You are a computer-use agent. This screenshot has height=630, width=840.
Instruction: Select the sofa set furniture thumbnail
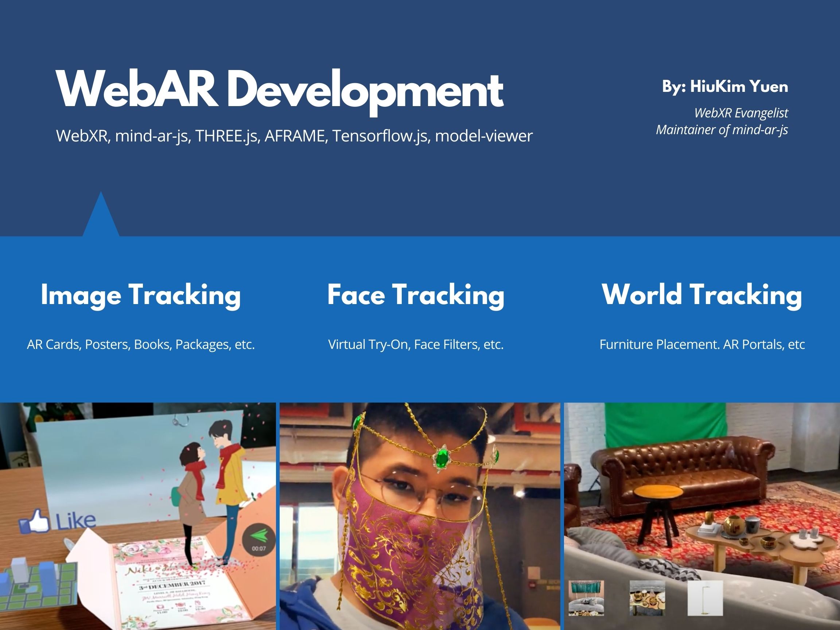click(586, 598)
